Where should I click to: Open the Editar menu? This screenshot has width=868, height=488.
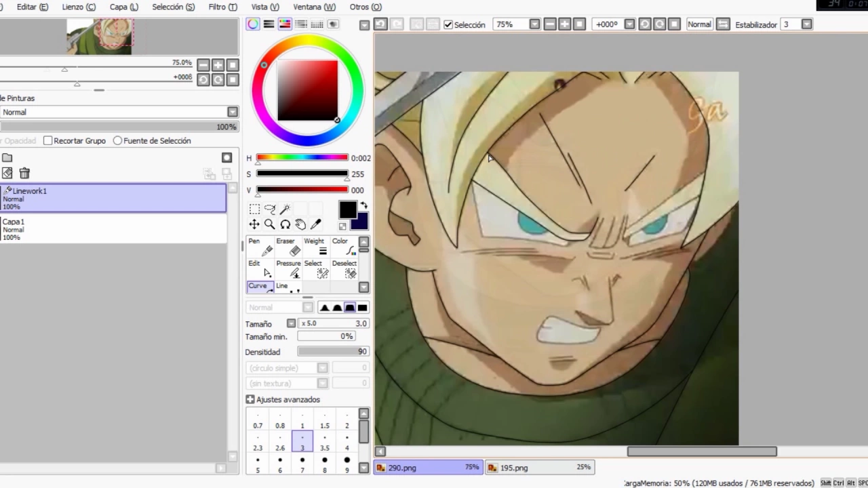32,7
